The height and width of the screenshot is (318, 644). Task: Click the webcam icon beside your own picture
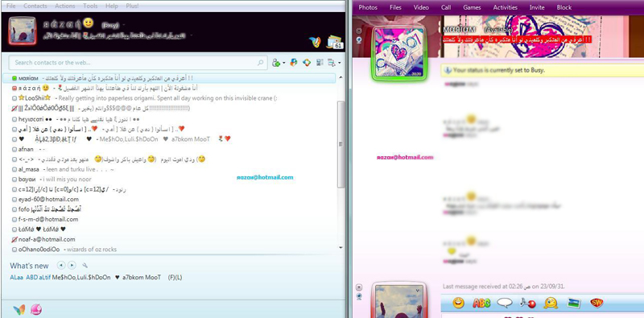[x=359, y=296]
